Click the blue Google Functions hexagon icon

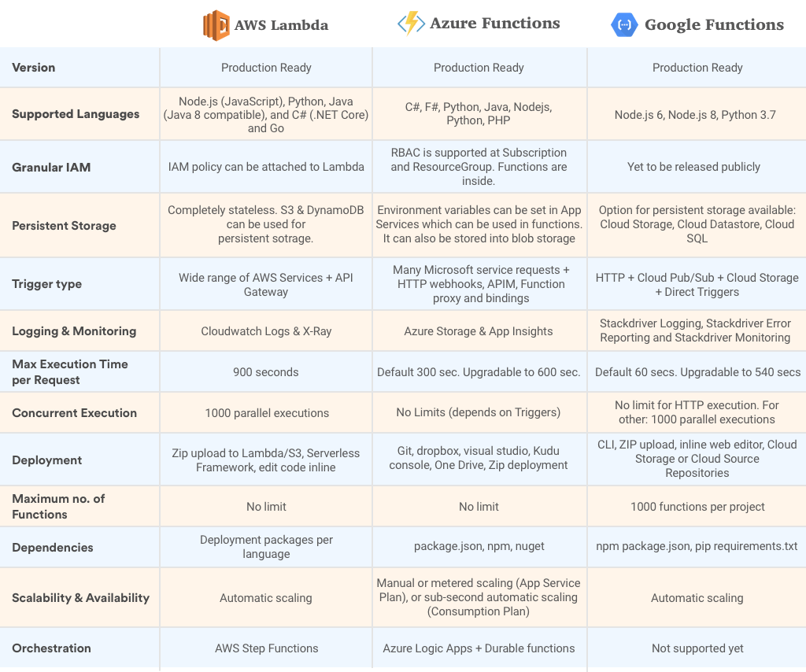(624, 24)
